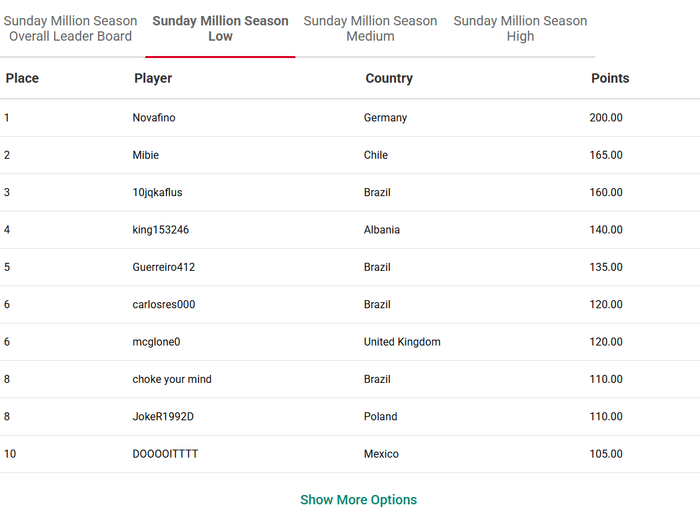Click the Country column header
This screenshot has height=523, width=700.
[389, 78]
